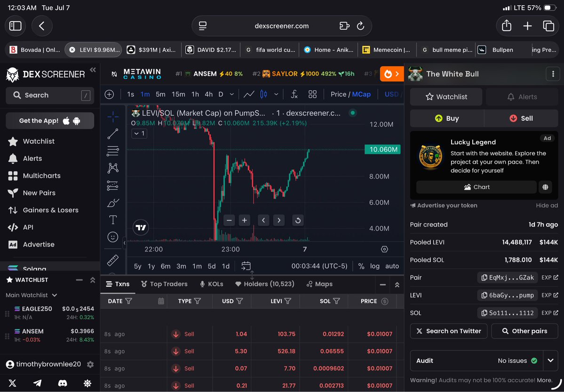Open the Main Watchlist dropdown
Screen dimensions: 564x392
(32, 295)
